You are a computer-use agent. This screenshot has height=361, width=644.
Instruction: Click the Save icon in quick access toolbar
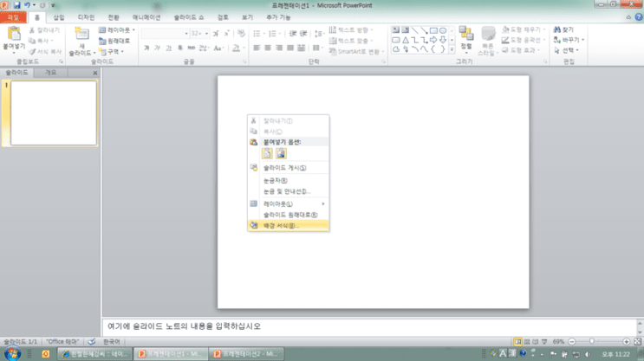[16, 5]
